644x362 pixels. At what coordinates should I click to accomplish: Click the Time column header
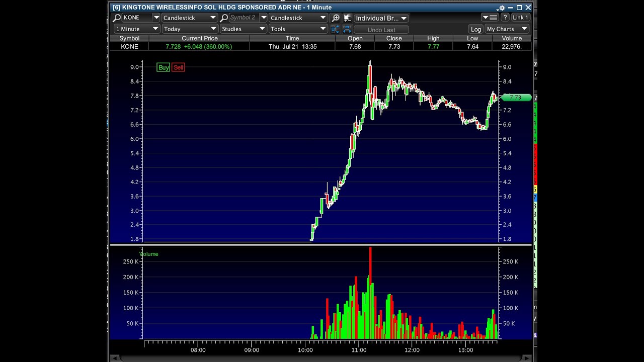(x=292, y=38)
